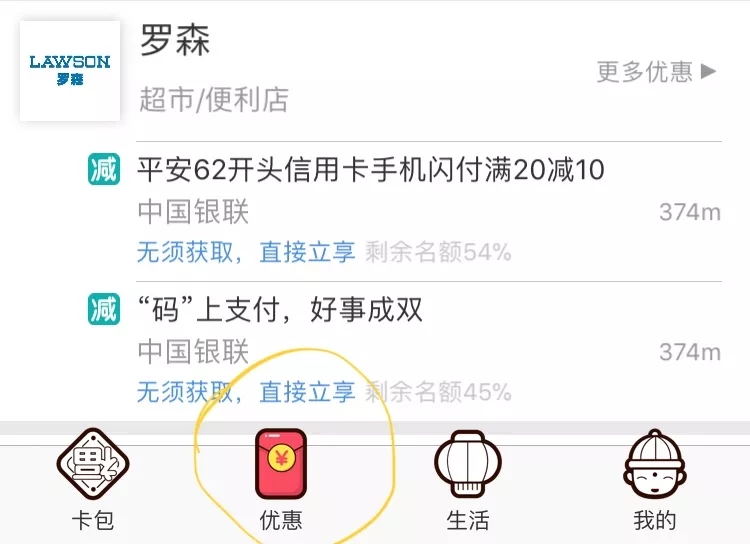Open 平安62开头信用卡手机闪付满20减10 offer
This screenshot has width=750, height=544.
point(371,170)
